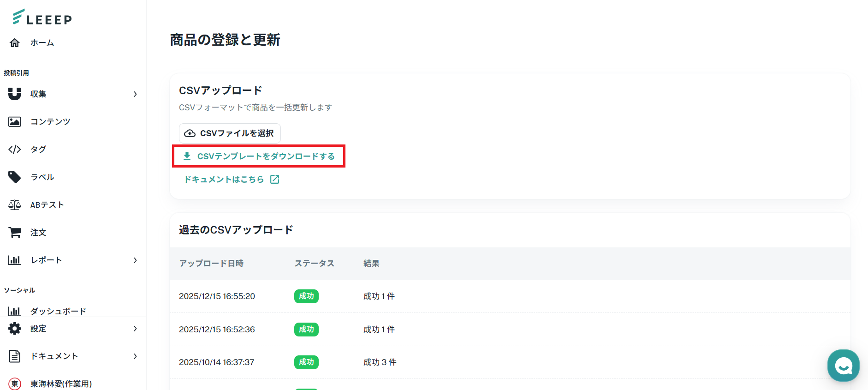Click the LEEEP logo

(x=42, y=17)
